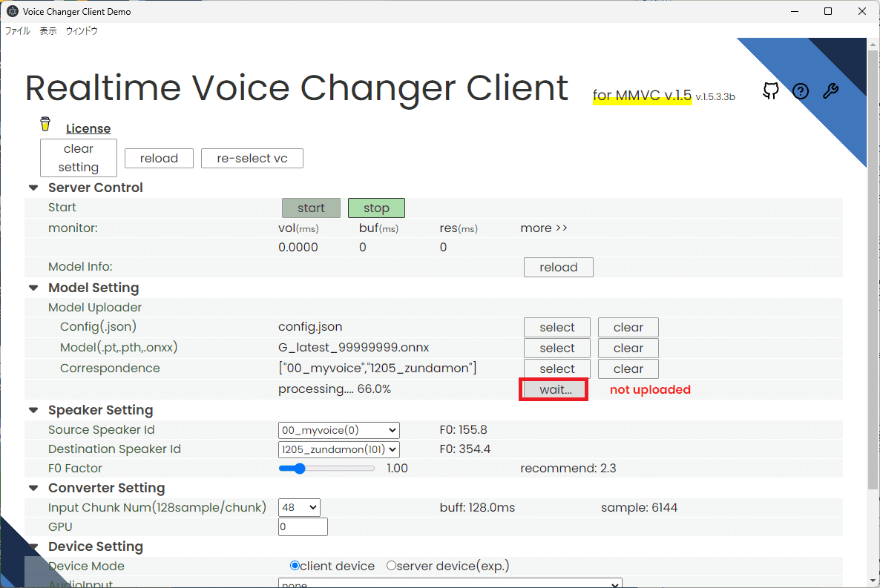Select a Correspondence file
Screen dimensions: 880x588
[x=557, y=369]
